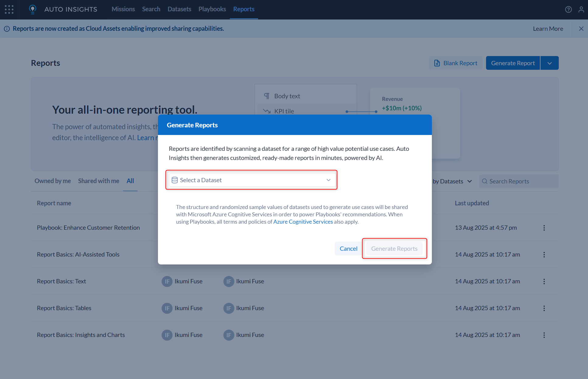Click second Ikumi Fuse avatar in Text row
The image size is (588, 379).
(229, 282)
